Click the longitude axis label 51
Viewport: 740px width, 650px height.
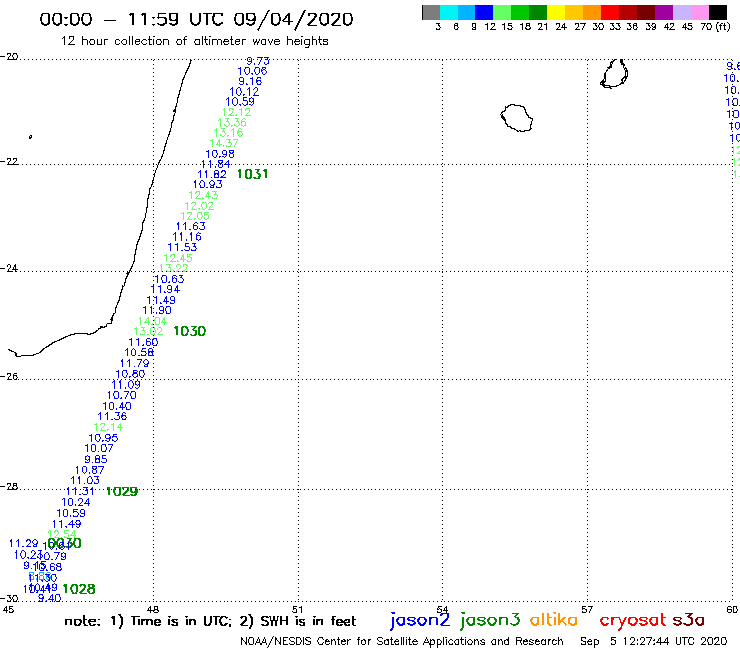pyautogui.click(x=298, y=609)
